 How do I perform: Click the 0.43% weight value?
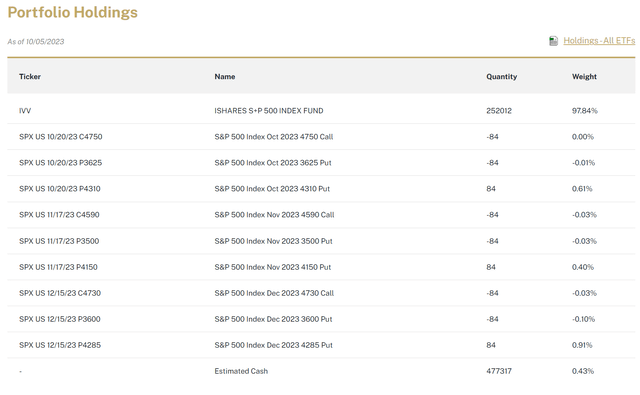tap(583, 371)
